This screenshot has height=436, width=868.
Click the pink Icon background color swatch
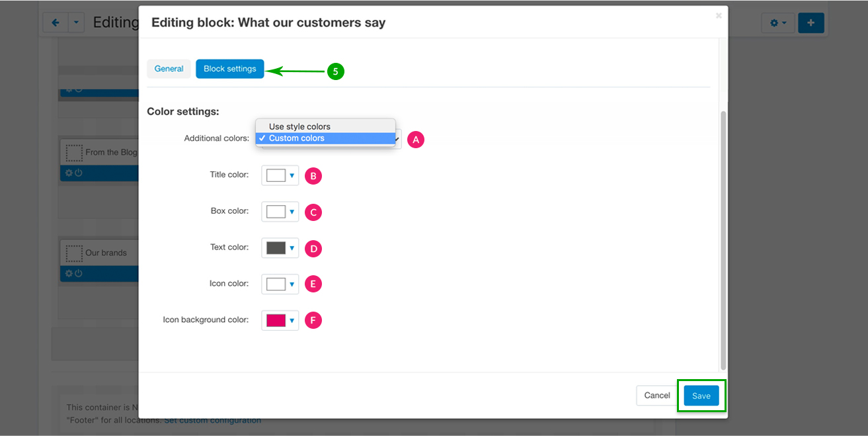(276, 320)
